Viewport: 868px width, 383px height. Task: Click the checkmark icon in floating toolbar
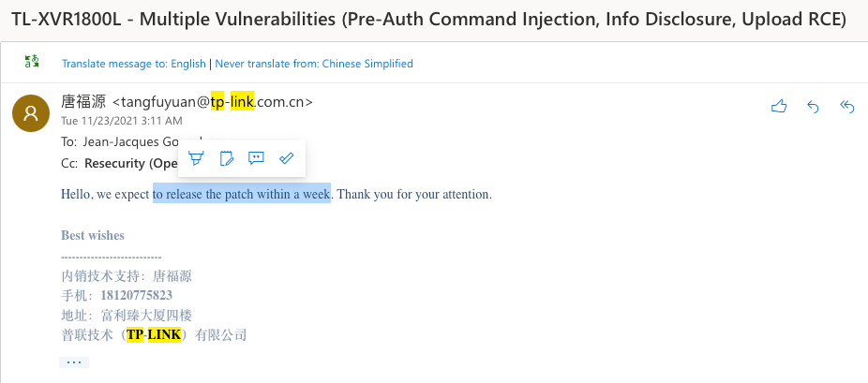tap(287, 157)
